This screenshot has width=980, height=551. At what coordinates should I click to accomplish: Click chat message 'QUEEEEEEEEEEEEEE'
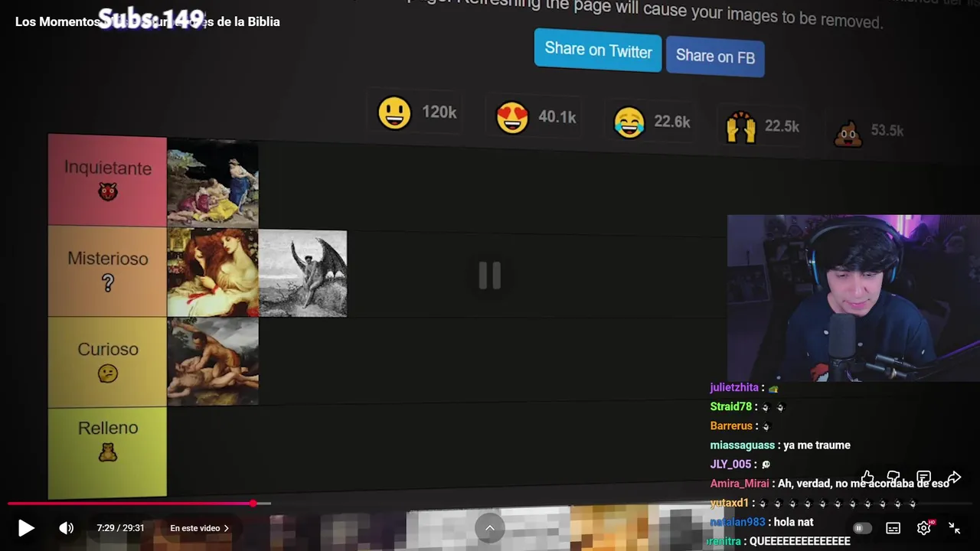(x=800, y=541)
